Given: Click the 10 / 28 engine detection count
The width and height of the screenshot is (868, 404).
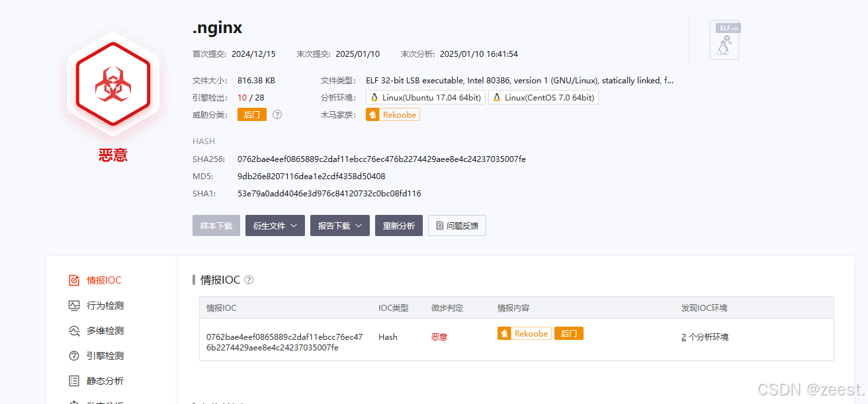Looking at the screenshot, I should pos(251,97).
